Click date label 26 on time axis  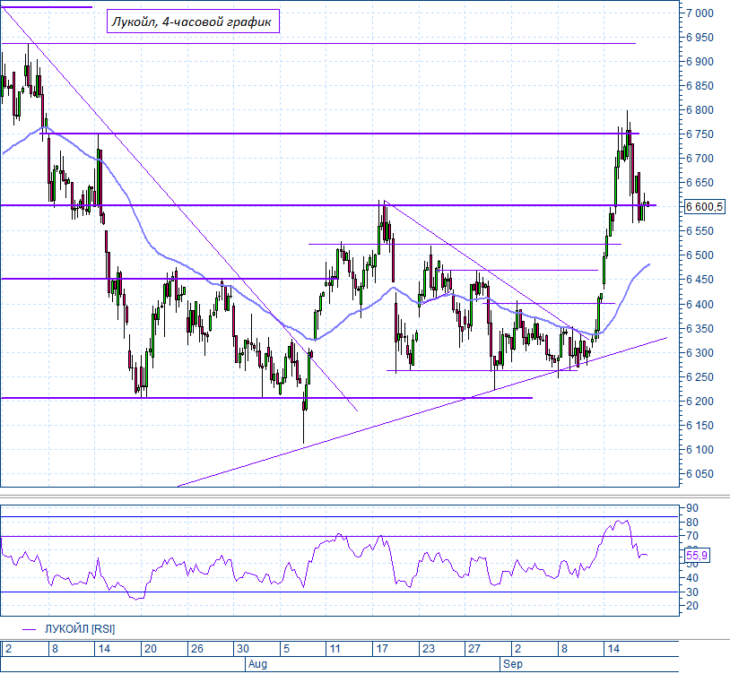[x=197, y=648]
